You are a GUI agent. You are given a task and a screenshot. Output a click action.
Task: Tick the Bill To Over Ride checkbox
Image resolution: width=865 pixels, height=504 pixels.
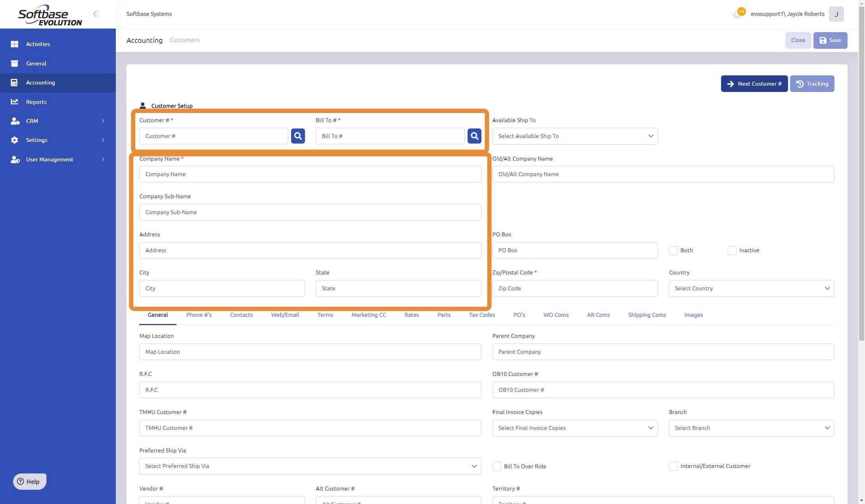click(x=497, y=466)
